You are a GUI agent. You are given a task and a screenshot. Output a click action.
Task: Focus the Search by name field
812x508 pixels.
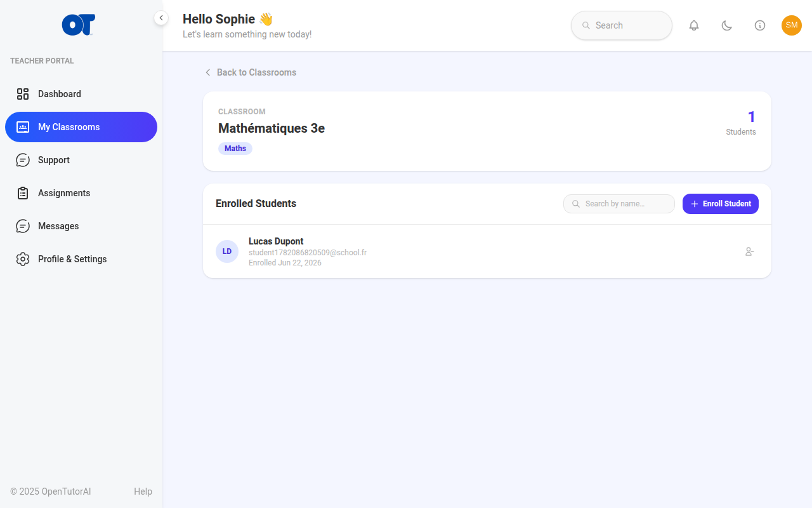619,204
